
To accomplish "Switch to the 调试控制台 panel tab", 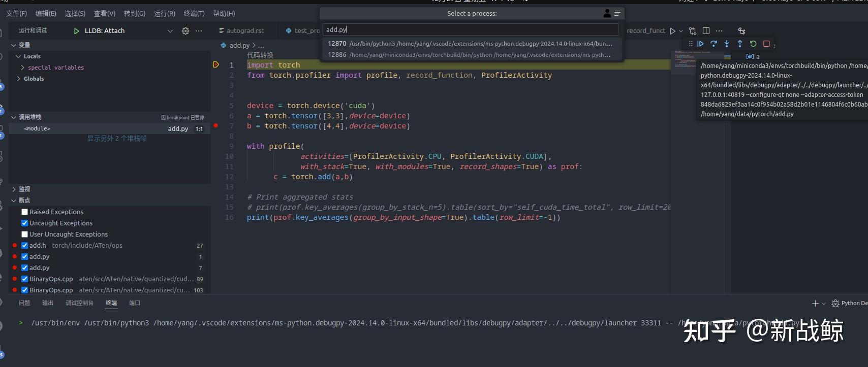I will [x=79, y=303].
